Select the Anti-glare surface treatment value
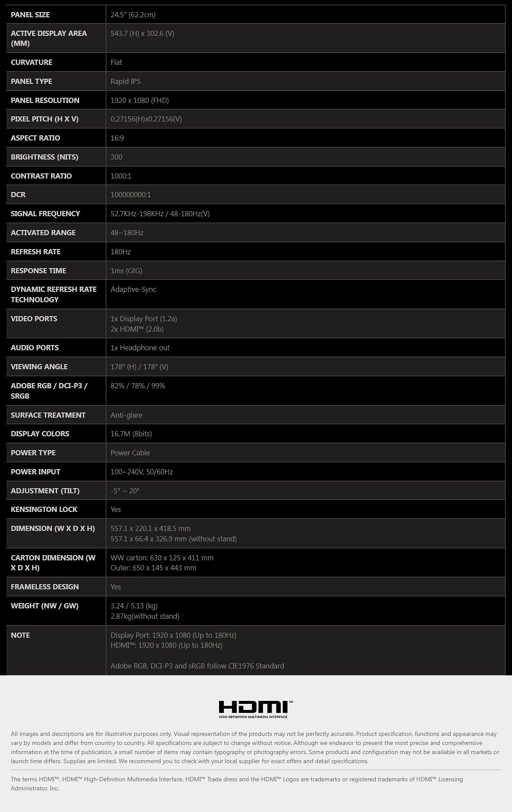 126,415
